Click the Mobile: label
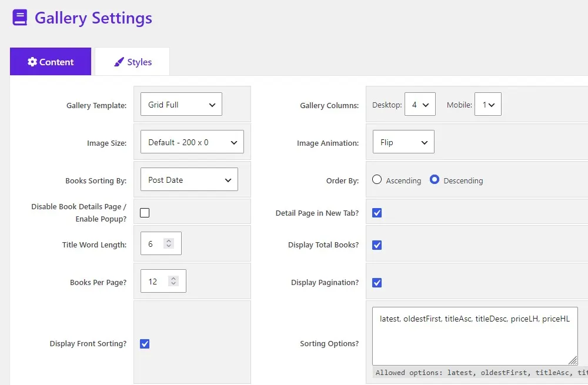Image resolution: width=588 pixels, height=385 pixels. point(459,105)
